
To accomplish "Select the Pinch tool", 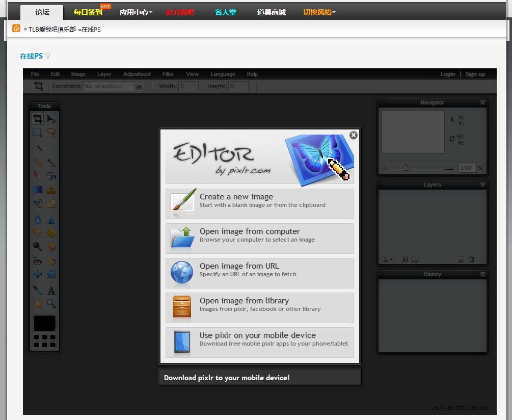I will (51, 275).
